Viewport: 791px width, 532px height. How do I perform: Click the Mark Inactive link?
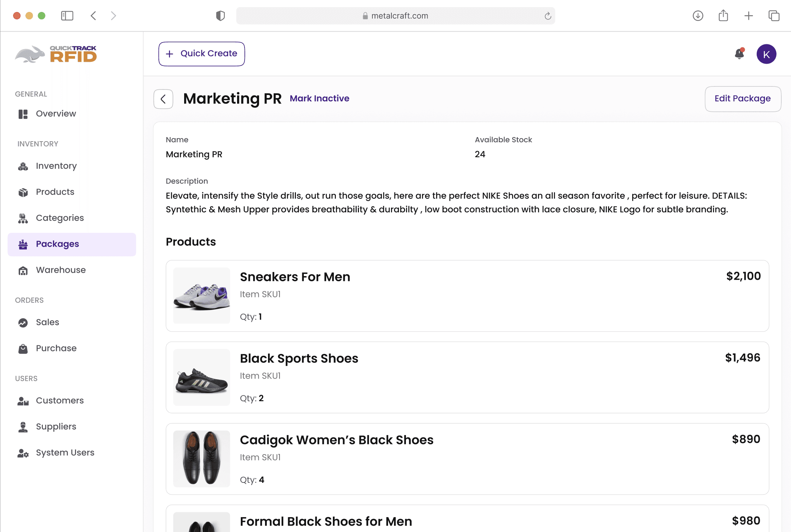click(x=319, y=99)
